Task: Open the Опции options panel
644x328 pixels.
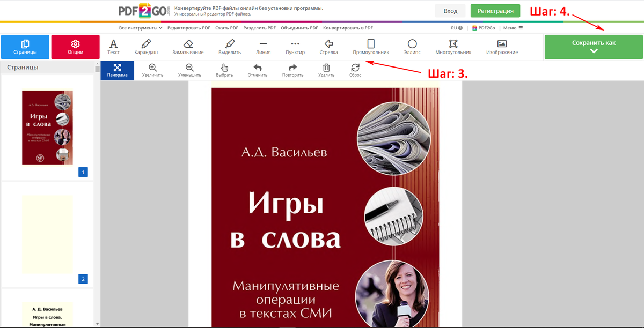Action: tap(76, 47)
